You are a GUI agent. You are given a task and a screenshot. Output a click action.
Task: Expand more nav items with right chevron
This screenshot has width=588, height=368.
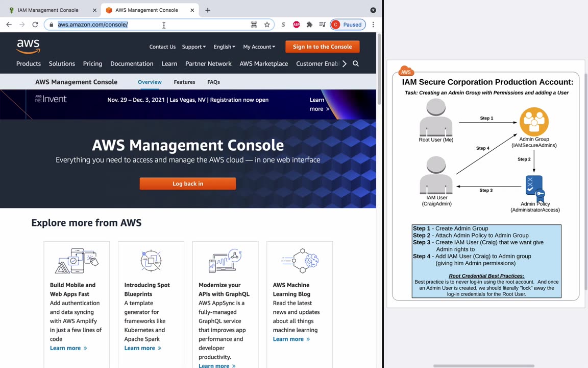tap(344, 63)
